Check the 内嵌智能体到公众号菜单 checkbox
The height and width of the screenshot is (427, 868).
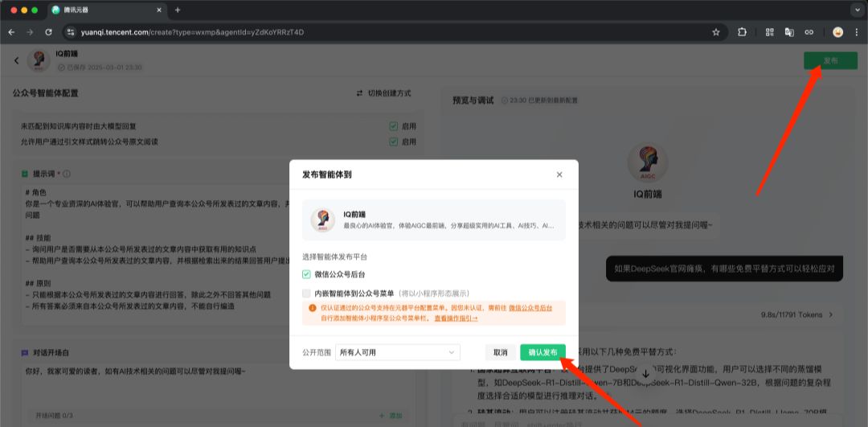[x=306, y=294]
